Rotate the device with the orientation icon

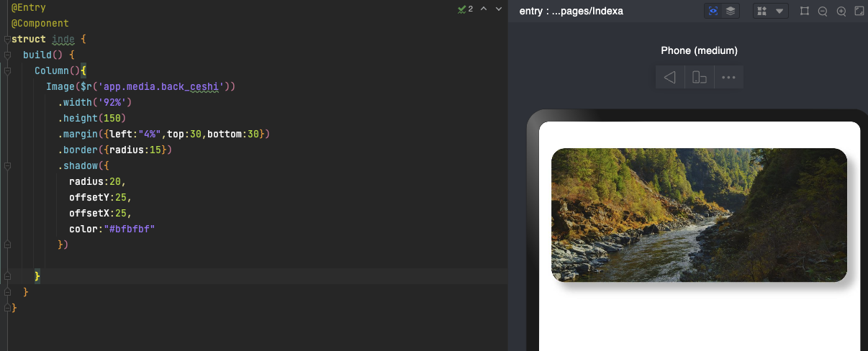pos(699,77)
